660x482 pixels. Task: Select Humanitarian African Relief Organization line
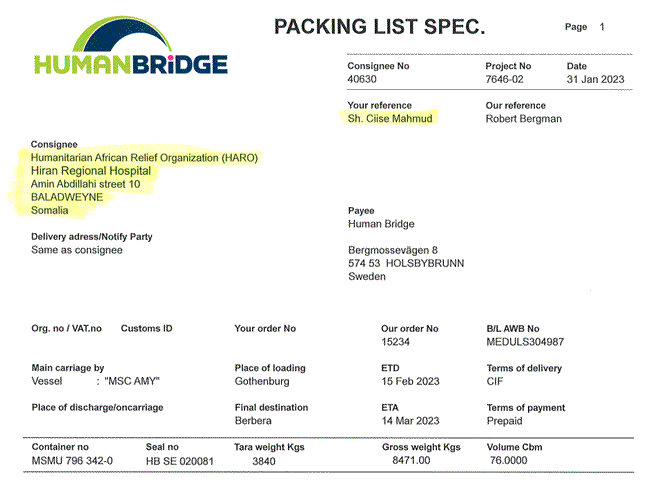(144, 158)
